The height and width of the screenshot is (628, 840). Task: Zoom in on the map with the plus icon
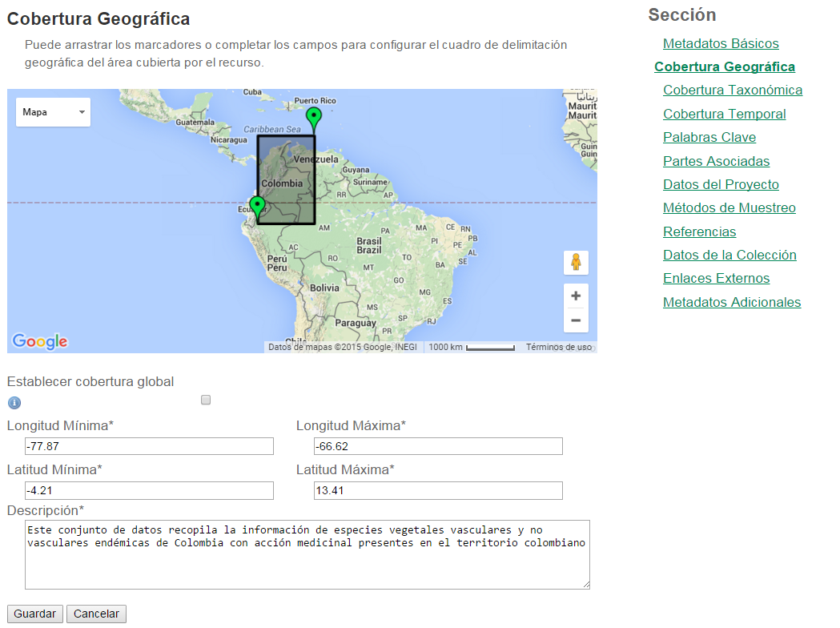pos(576,296)
